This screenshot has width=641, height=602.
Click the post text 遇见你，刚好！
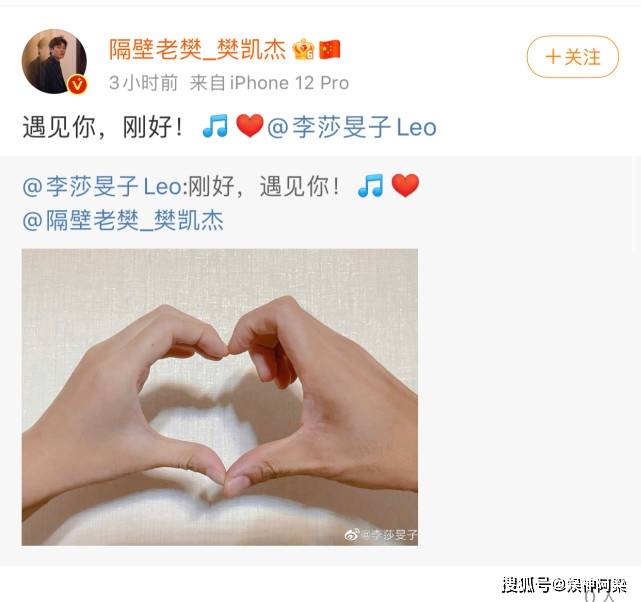[102, 127]
